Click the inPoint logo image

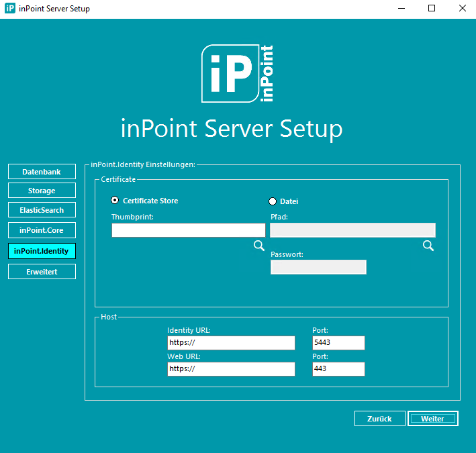[x=238, y=73]
